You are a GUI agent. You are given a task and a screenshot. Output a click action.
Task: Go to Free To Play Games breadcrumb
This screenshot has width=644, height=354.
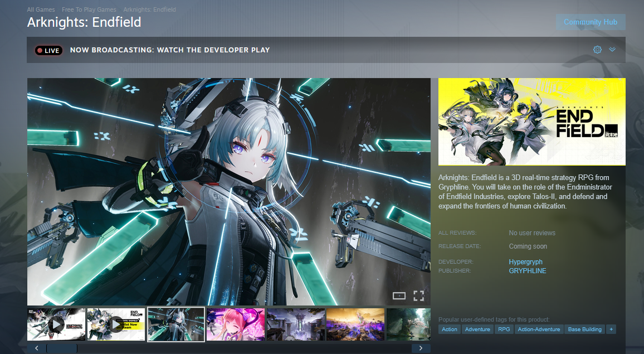tap(89, 9)
